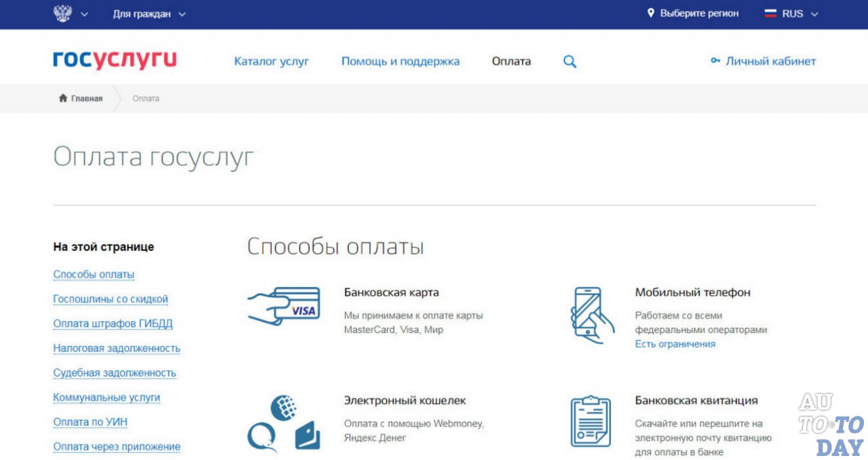Screen dimensions: 868x460
Task: Click the Есть ограничения link
Action: [x=675, y=343]
